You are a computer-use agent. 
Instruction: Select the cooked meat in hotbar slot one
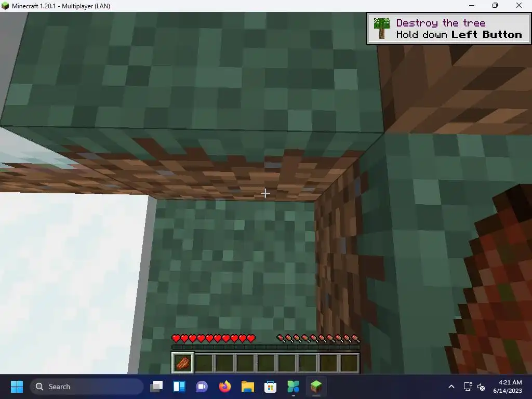(183, 362)
